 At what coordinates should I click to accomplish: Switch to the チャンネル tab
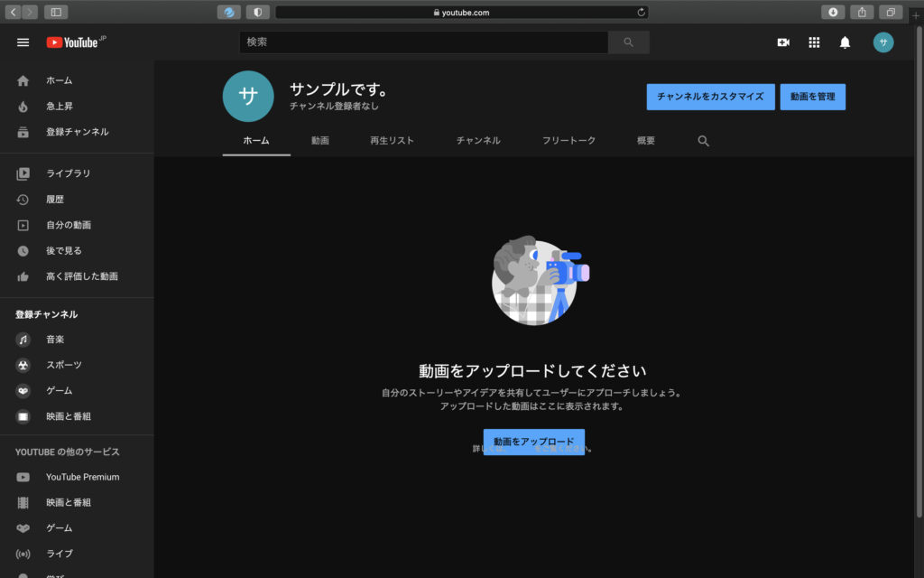coord(478,141)
